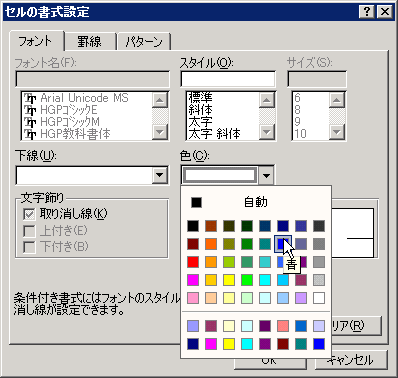Select size 8 in the size list
The width and height of the screenshot is (398, 378).
click(311, 110)
